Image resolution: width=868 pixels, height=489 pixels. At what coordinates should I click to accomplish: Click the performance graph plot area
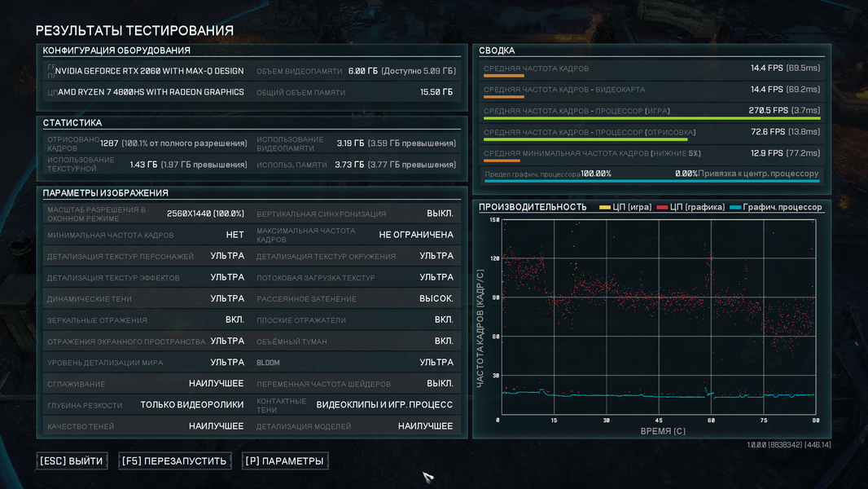point(658,317)
